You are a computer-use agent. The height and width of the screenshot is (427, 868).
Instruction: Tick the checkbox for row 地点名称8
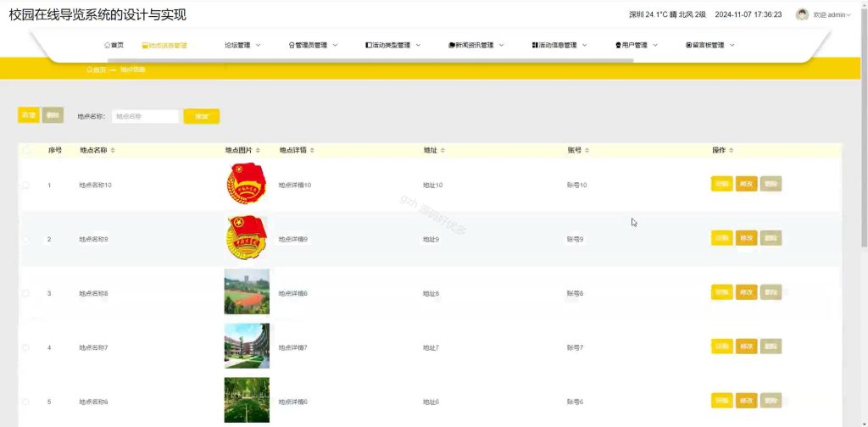[x=25, y=293]
